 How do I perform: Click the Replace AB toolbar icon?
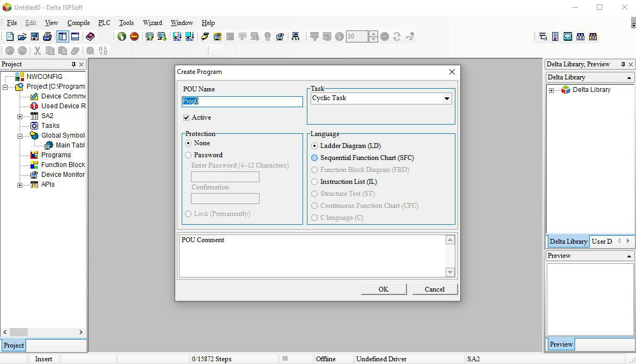click(103, 51)
